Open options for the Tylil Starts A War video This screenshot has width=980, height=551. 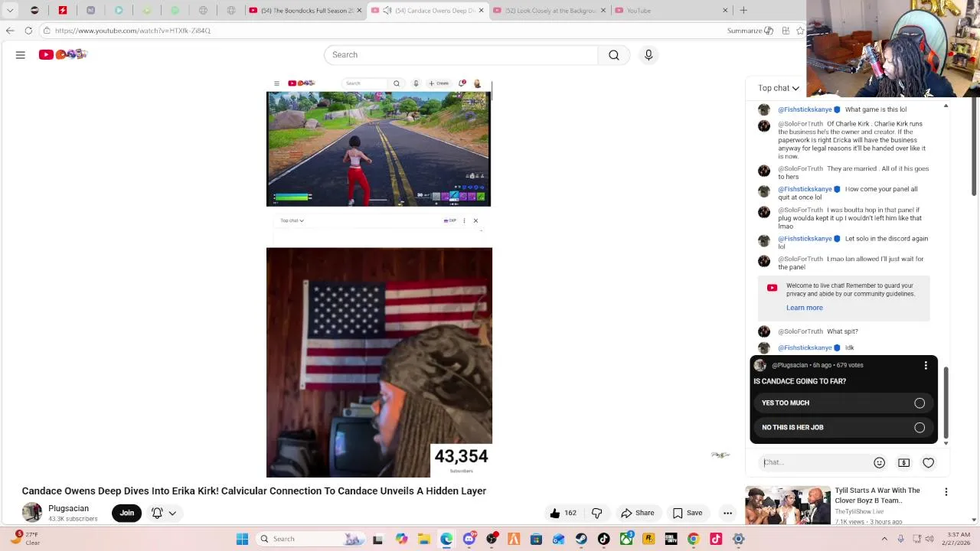tap(946, 492)
